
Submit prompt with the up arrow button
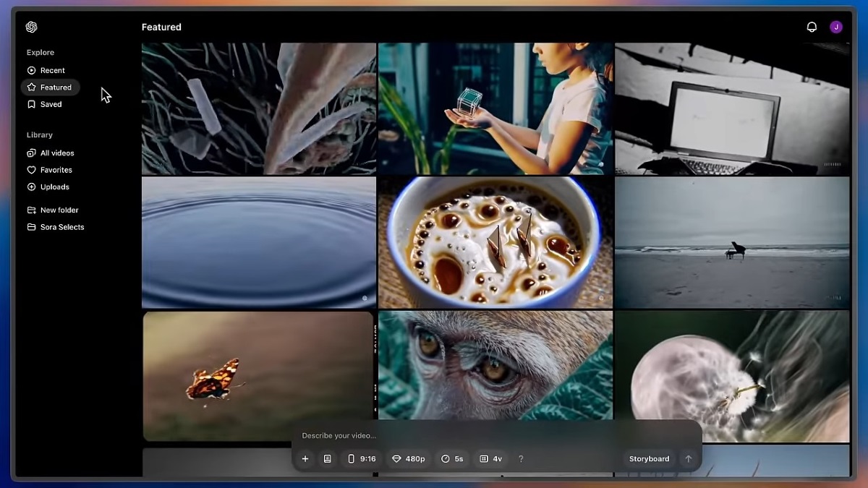coord(688,458)
